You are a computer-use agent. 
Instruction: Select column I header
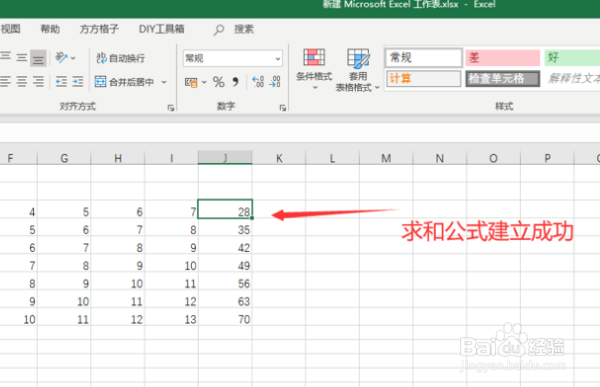pyautogui.click(x=171, y=158)
